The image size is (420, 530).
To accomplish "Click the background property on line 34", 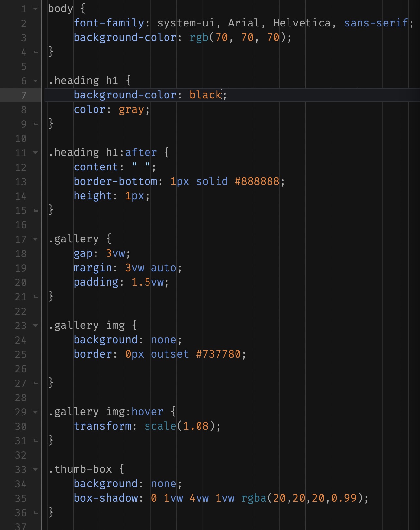I will pyautogui.click(x=106, y=484).
